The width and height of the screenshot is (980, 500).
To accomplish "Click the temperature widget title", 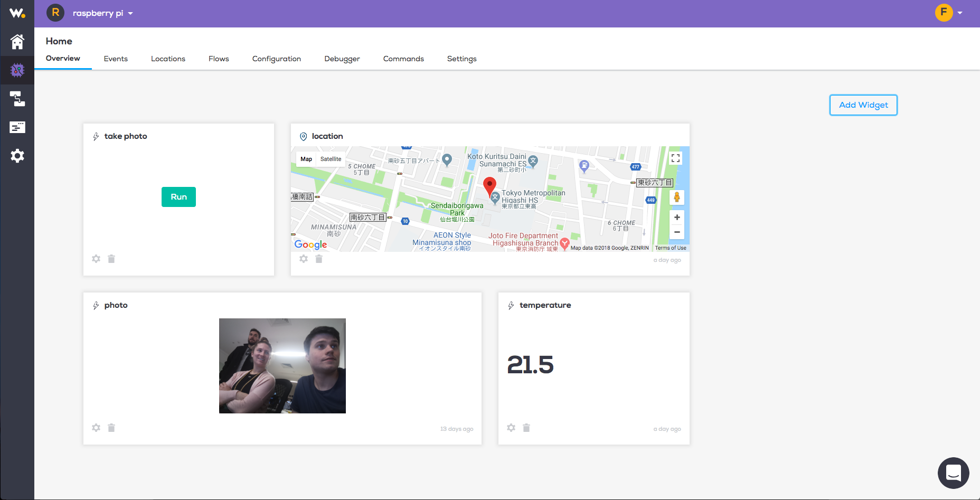I will 545,305.
